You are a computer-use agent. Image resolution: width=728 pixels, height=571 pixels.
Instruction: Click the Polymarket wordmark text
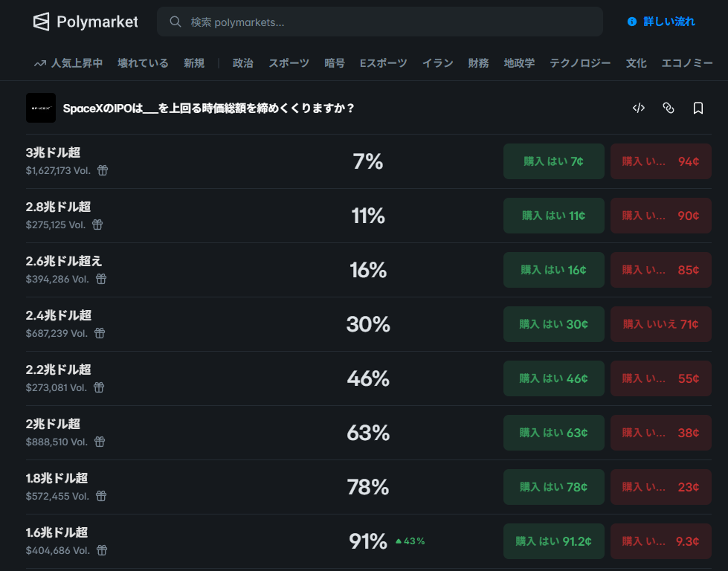[x=97, y=22]
